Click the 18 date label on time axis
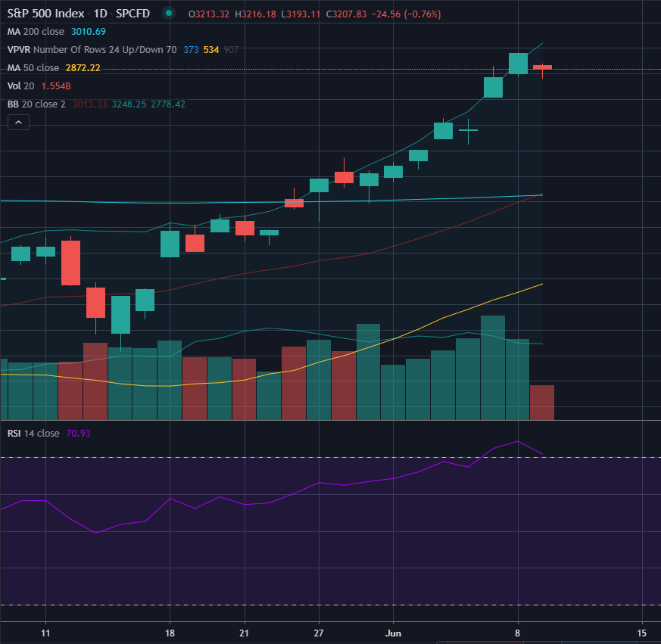Viewport: 661px width, 644px height. point(170,633)
